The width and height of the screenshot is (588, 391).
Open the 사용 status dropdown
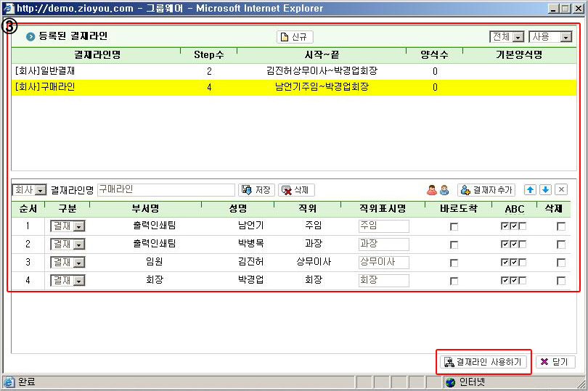(x=551, y=37)
